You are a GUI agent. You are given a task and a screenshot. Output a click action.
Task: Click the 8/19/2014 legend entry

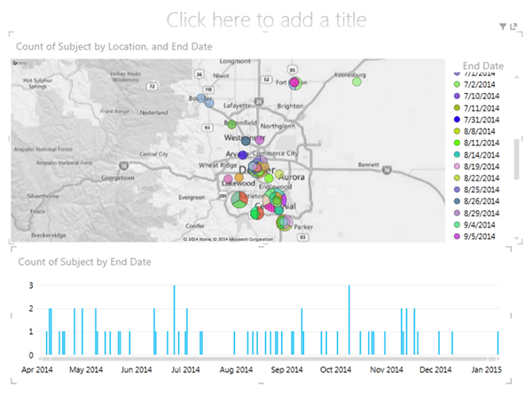[477, 167]
